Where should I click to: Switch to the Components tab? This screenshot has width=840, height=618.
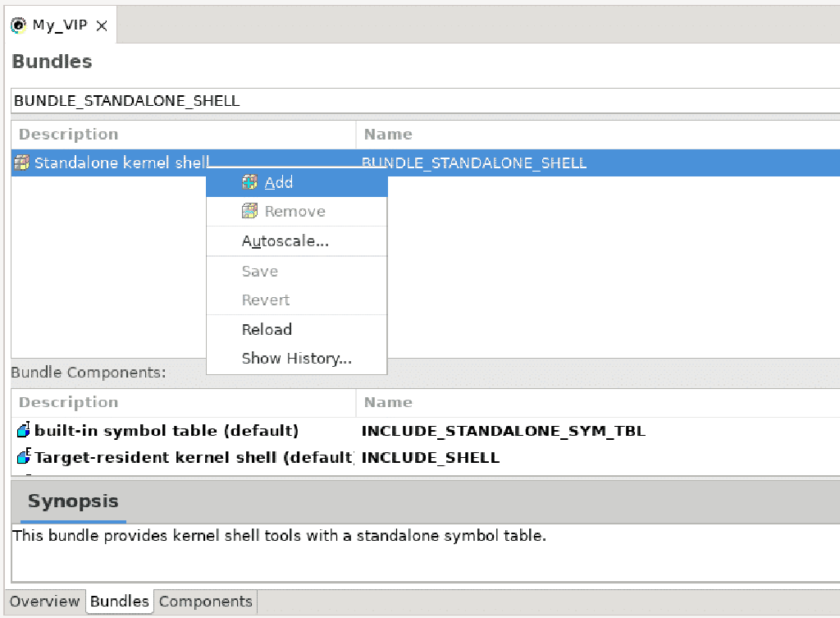tap(205, 602)
